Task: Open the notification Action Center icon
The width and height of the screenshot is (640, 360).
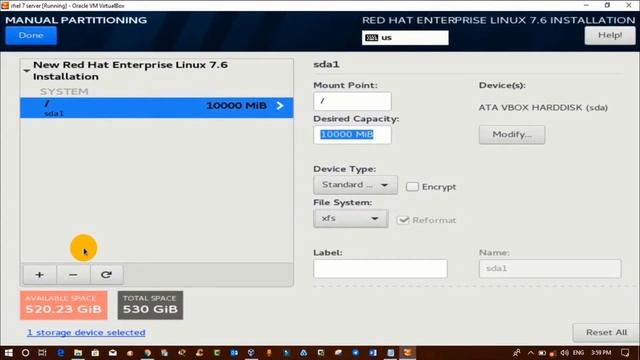Action: (625, 353)
